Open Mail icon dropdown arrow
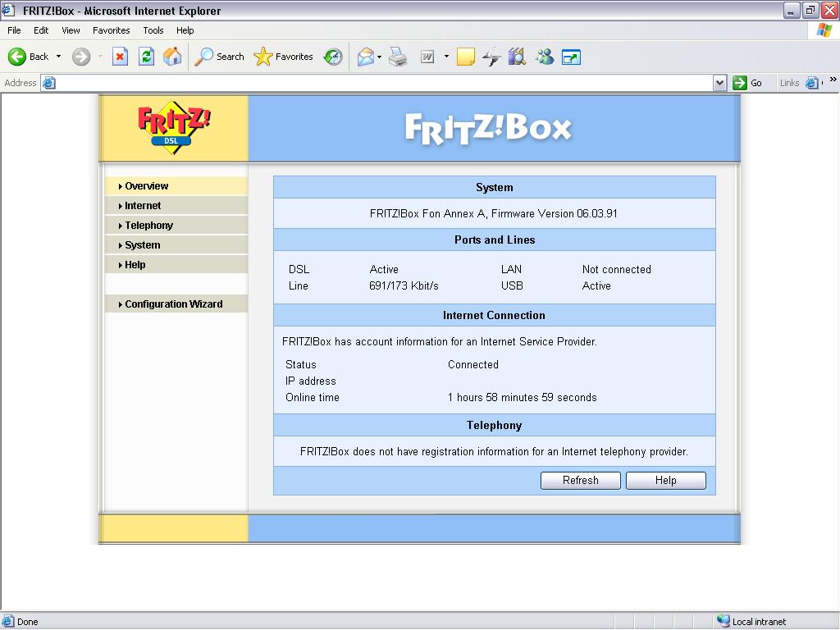The height and width of the screenshot is (630, 840). [379, 57]
